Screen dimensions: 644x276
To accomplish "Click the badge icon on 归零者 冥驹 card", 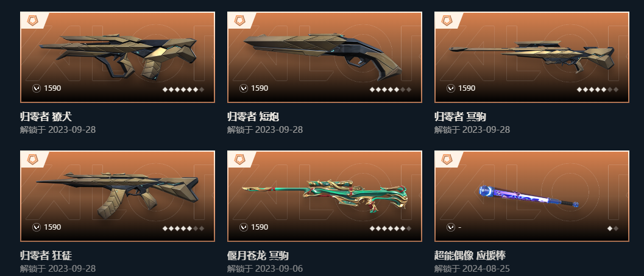I will 447,21.
